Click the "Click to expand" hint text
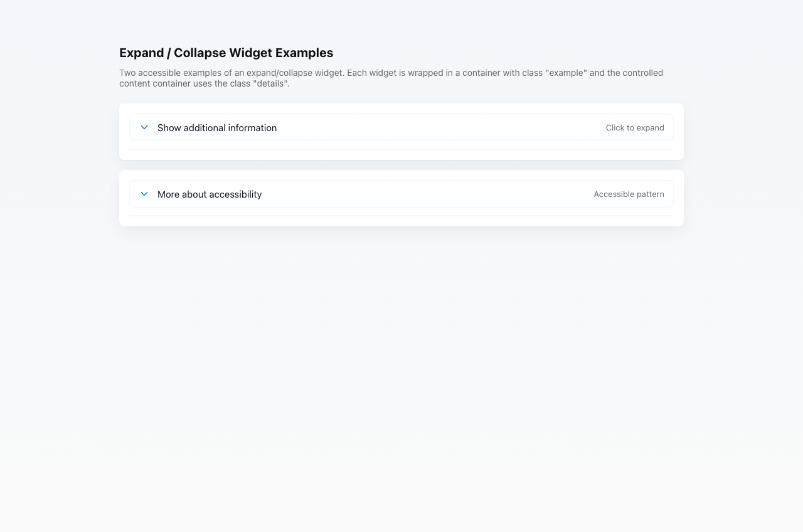 [x=635, y=127]
